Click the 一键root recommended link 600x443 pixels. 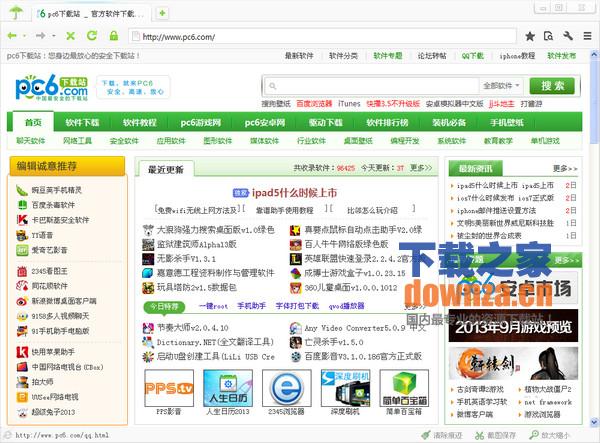pos(214,306)
